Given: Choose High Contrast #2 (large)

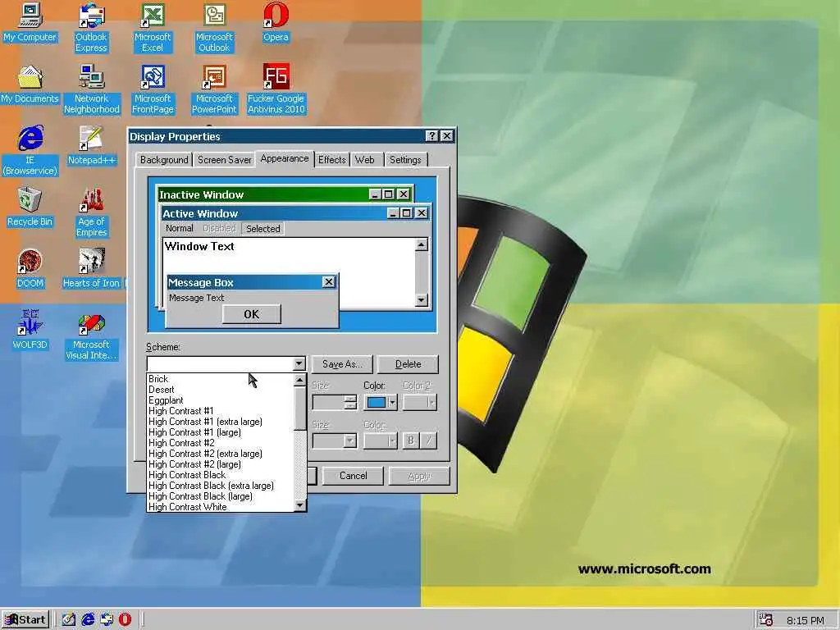Looking at the screenshot, I should click(221, 464).
